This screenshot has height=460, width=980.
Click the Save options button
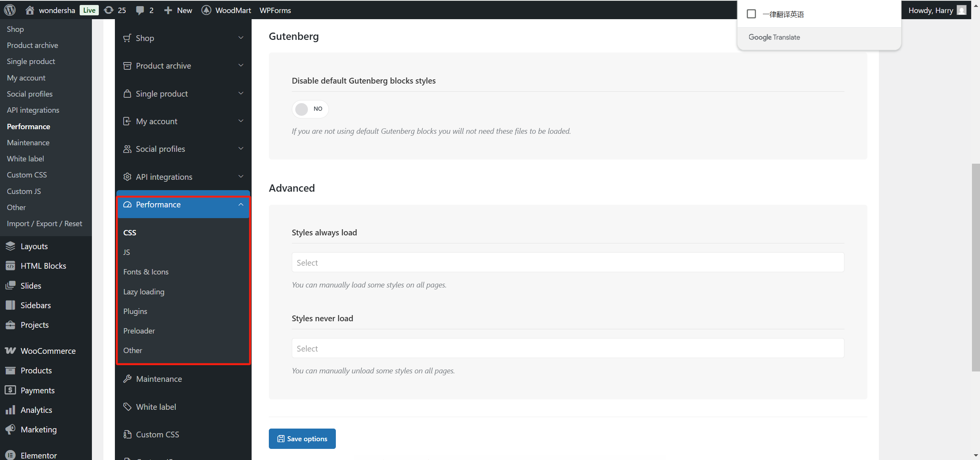[302, 439]
